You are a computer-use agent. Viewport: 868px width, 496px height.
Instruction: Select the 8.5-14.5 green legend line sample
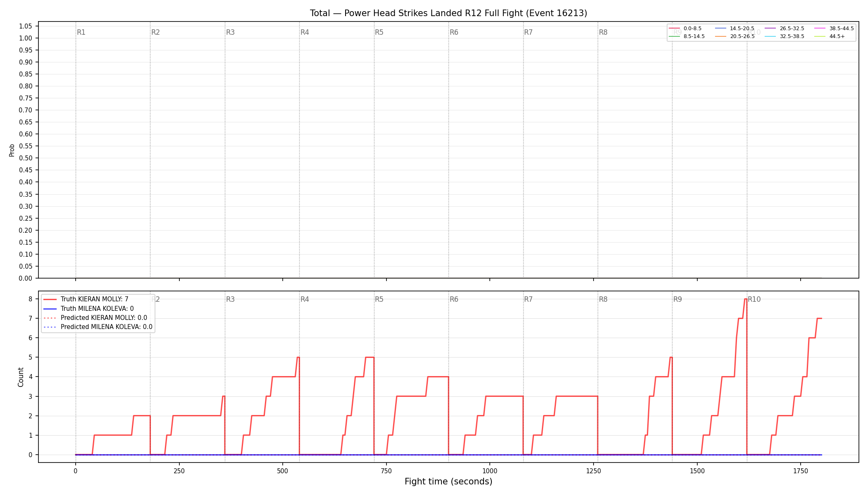pos(674,36)
